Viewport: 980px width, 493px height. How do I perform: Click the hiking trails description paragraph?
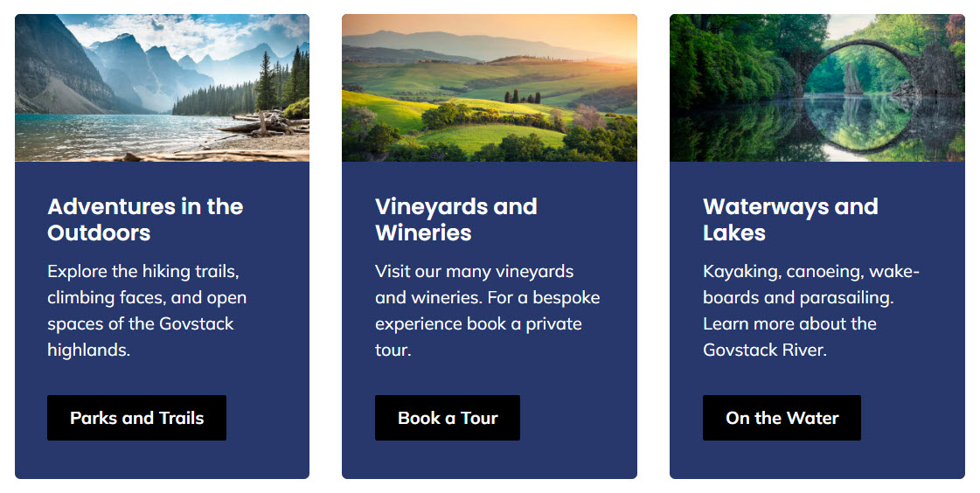(147, 310)
